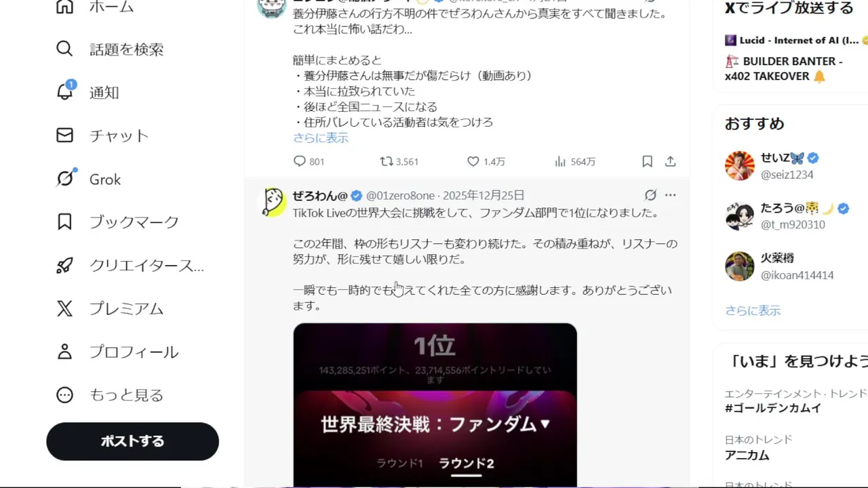Open the 世界最終決戦：ファンダム dropdown
The image size is (868, 488).
[x=435, y=424]
